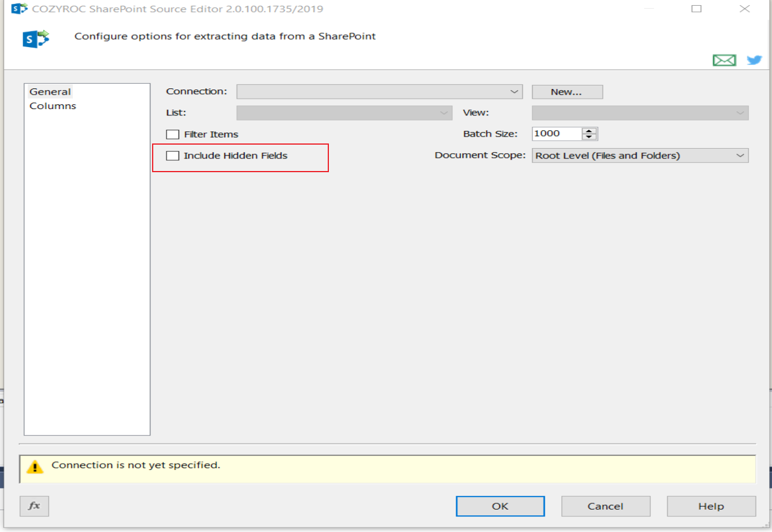Viewport: 772px width, 532px height.
Task: Increase Batch Size with up arrow
Action: click(x=589, y=131)
